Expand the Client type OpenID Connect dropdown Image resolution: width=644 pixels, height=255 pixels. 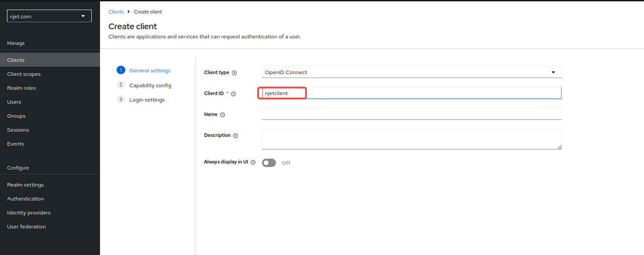pyautogui.click(x=411, y=72)
